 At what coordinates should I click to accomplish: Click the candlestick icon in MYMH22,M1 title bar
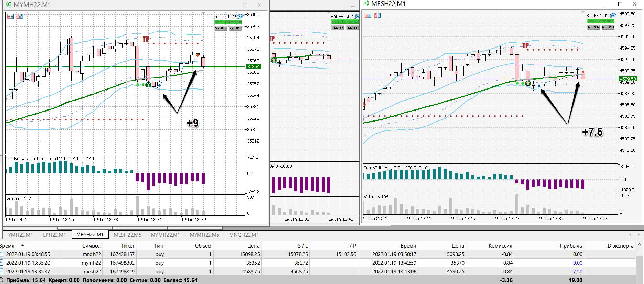pyautogui.click(x=9, y=5)
